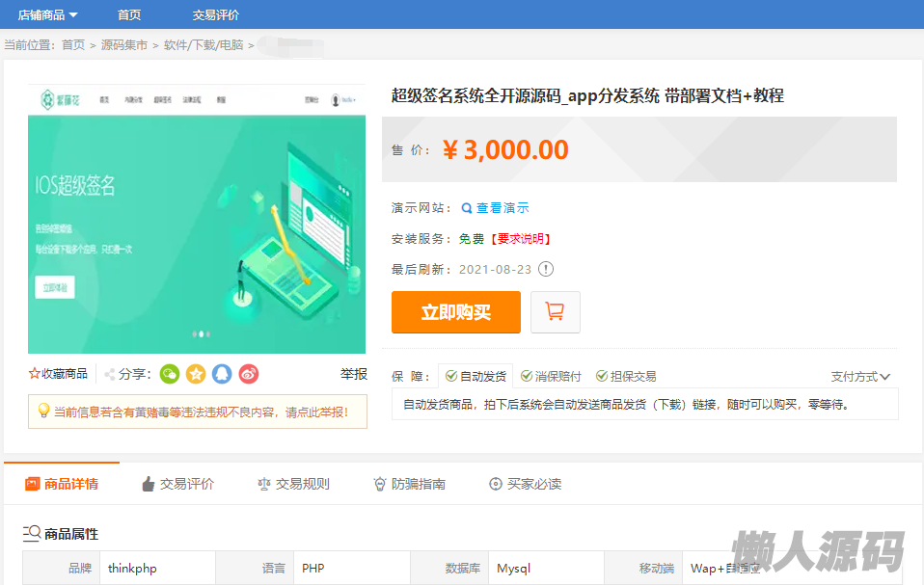Screen dimensions: 924x585
Task: Open the 【要求说明】 installation requirements link
Action: pyautogui.click(x=520, y=238)
